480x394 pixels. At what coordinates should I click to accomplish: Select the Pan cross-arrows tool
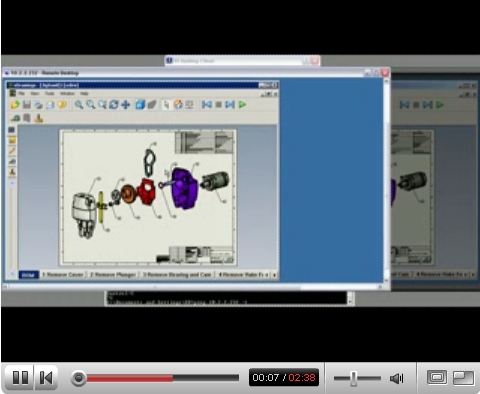pyautogui.click(x=126, y=105)
